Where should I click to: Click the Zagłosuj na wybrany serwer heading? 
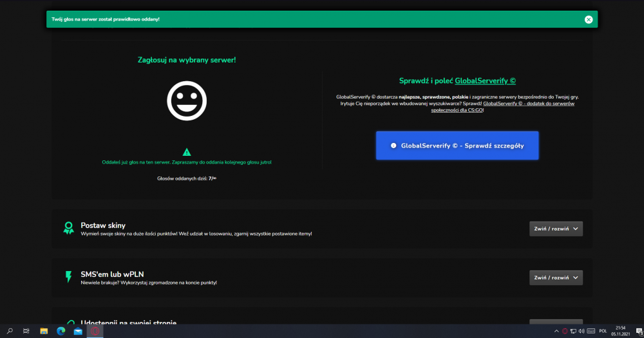(x=187, y=60)
